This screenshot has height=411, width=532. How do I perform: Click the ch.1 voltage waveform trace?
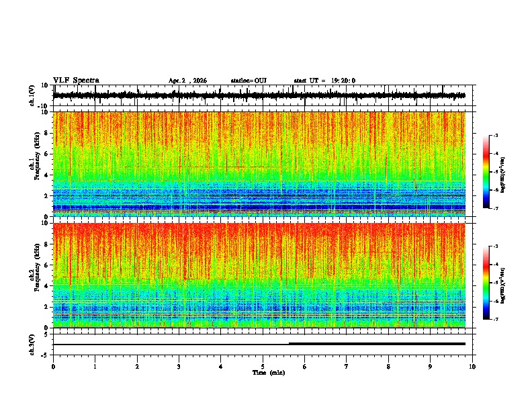pos(259,95)
